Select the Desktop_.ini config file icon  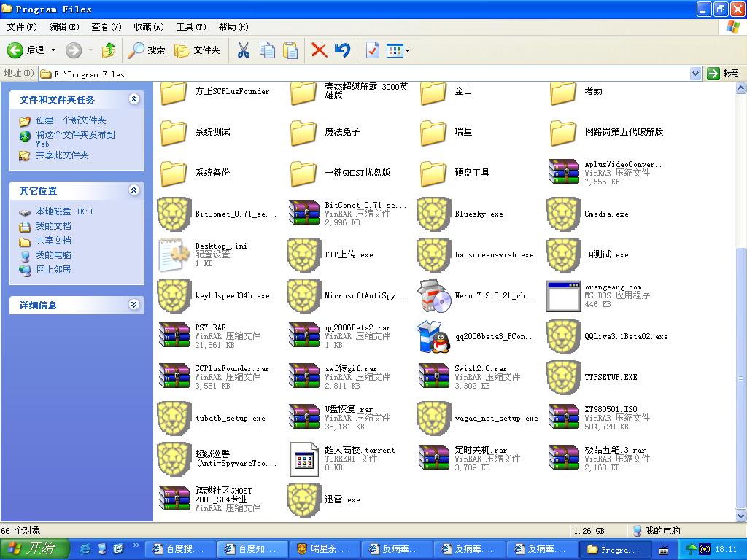click(x=174, y=254)
